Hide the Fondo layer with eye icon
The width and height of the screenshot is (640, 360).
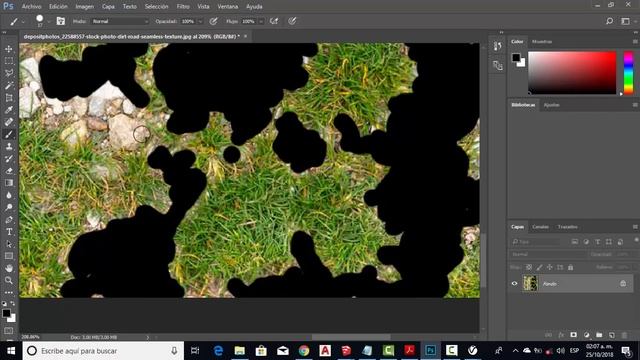515,283
